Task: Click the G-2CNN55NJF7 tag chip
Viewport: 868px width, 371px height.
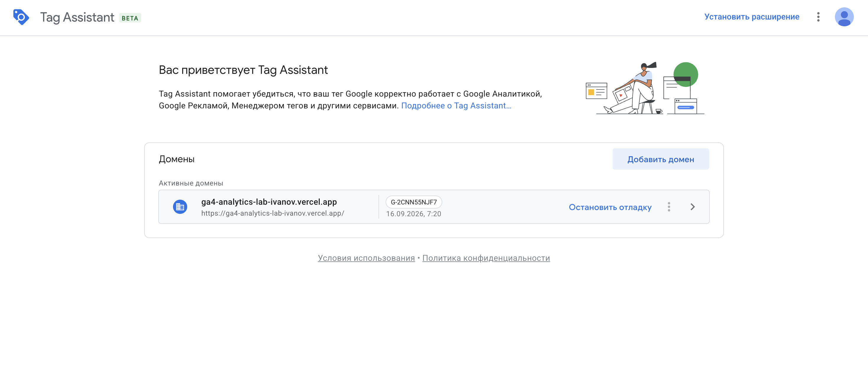Action: click(x=414, y=202)
